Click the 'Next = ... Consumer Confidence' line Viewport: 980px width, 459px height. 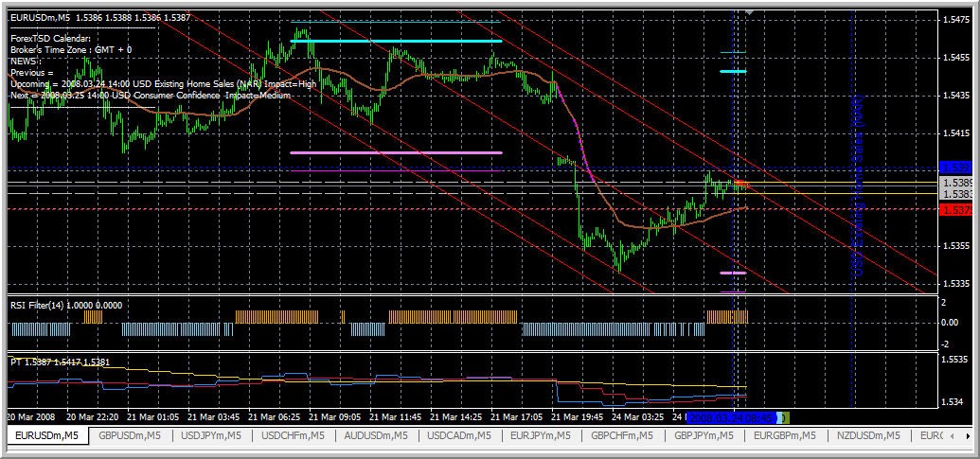click(151, 95)
